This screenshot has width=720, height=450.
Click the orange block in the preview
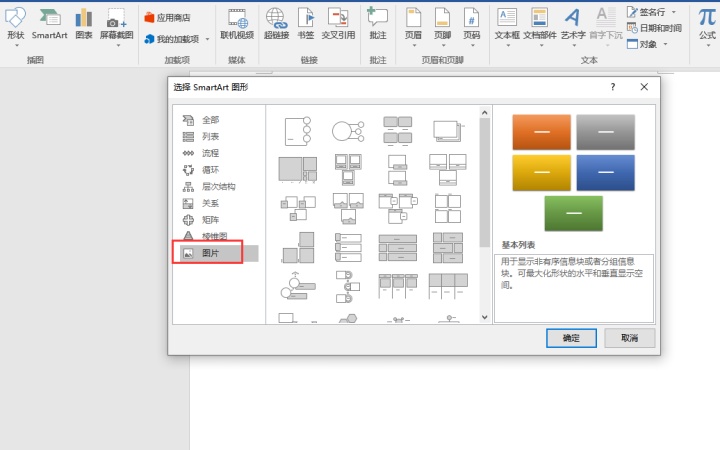pos(542,132)
